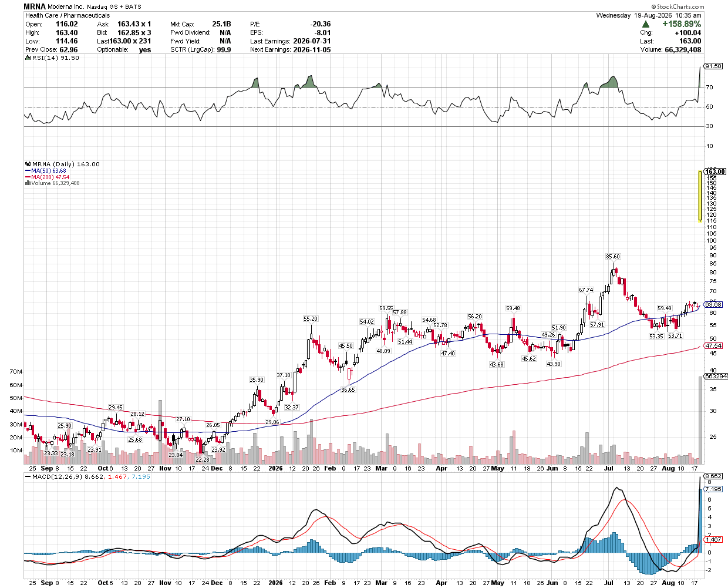
Task: Click the 67.74 price label
Action: pyautogui.click(x=586, y=290)
